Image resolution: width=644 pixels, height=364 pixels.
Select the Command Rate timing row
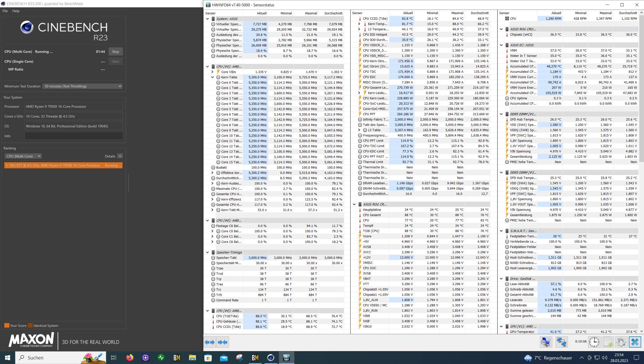(x=274, y=300)
